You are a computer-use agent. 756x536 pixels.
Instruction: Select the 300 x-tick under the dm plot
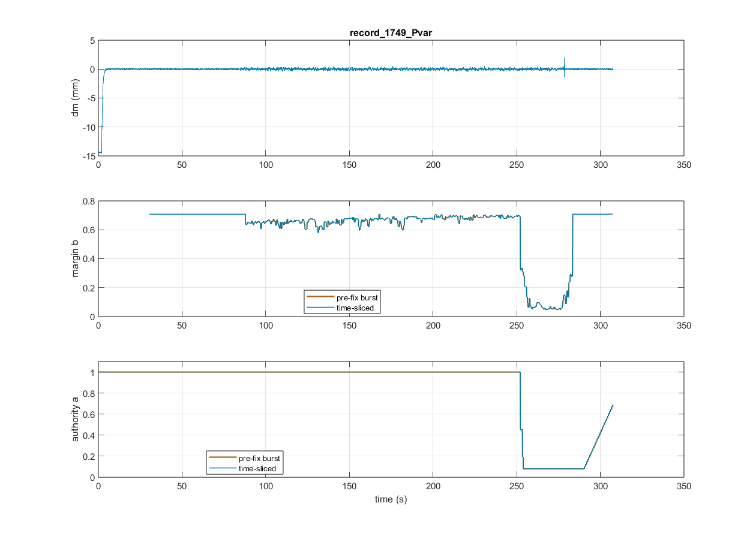(x=601, y=165)
